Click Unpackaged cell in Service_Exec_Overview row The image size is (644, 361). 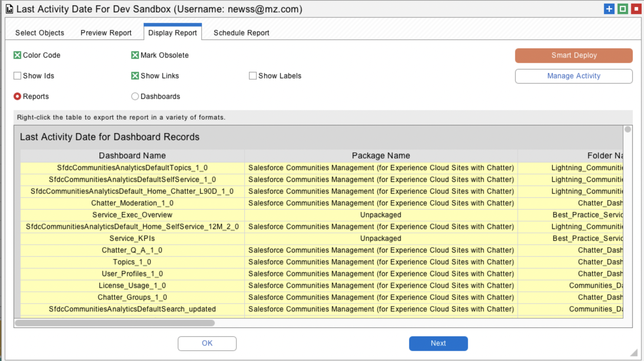381,215
